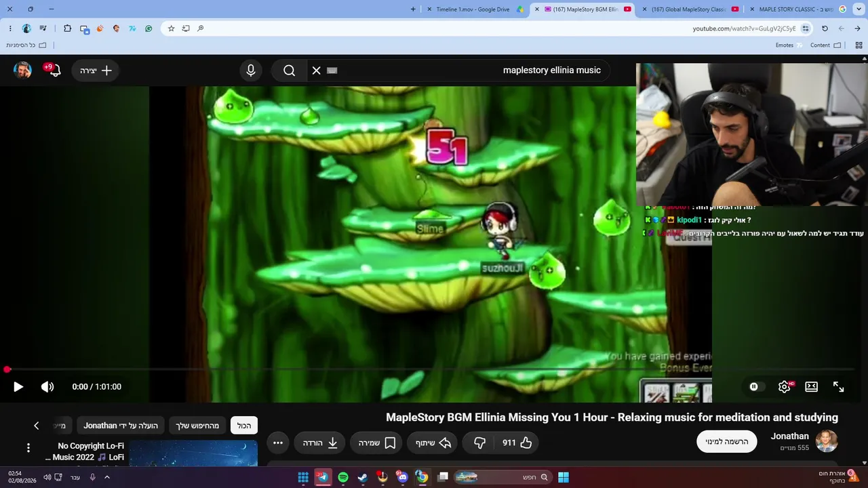Image resolution: width=868 pixels, height=488 pixels.
Task: Go forward in browser history
Action: (x=842, y=28)
